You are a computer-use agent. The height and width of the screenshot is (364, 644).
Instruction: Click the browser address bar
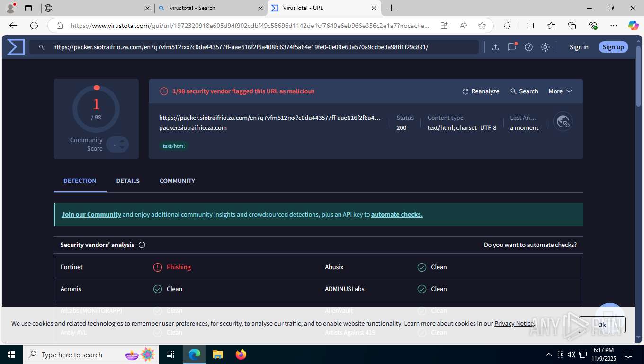[x=250, y=26]
